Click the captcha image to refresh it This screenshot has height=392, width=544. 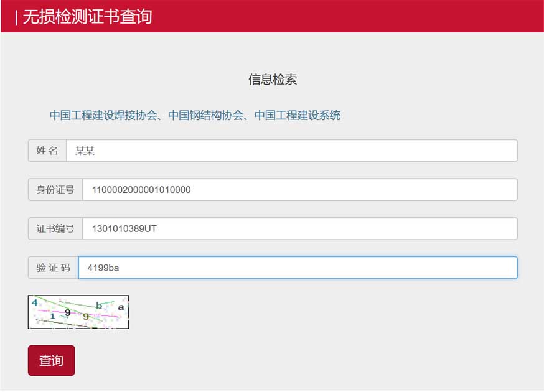(x=78, y=312)
